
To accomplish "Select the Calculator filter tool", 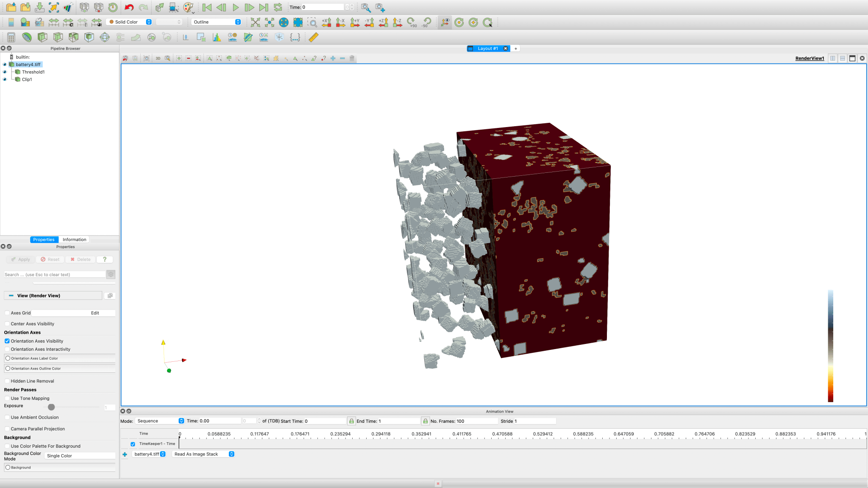I will coord(11,37).
